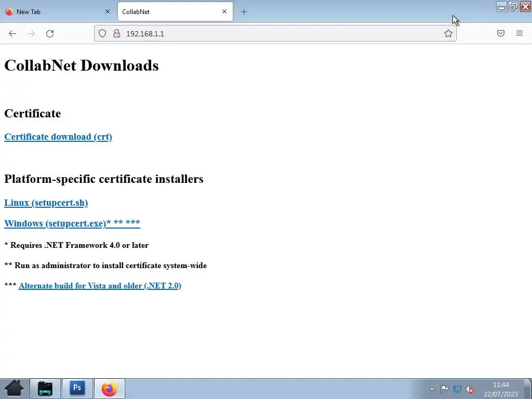The image size is (532, 399).
Task: Close the New Tab tab
Action: [x=108, y=11]
